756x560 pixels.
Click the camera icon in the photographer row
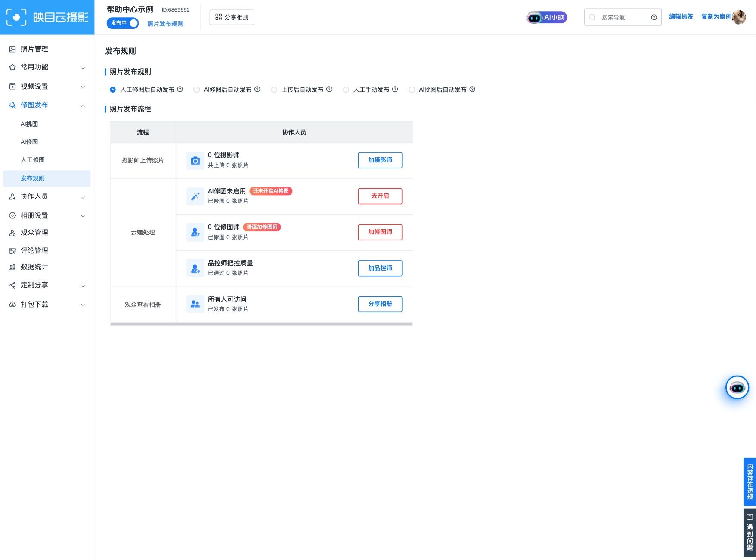(195, 160)
